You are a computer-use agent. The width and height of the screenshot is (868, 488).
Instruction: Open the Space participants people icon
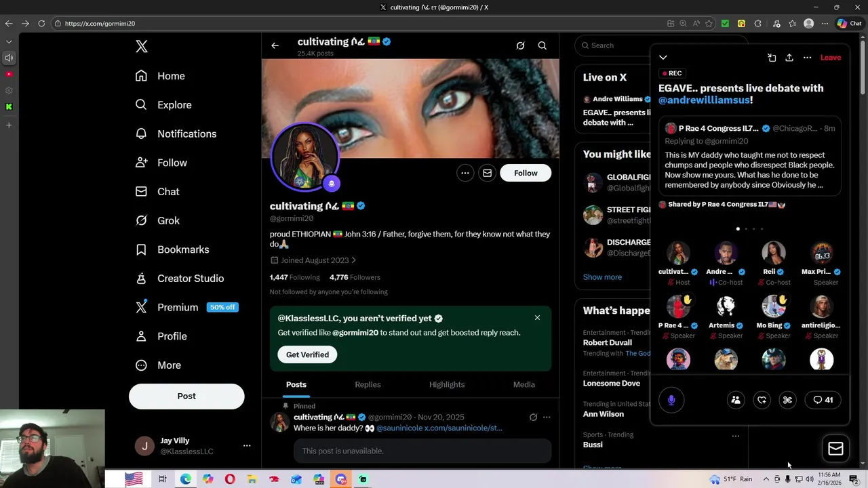[736, 400]
